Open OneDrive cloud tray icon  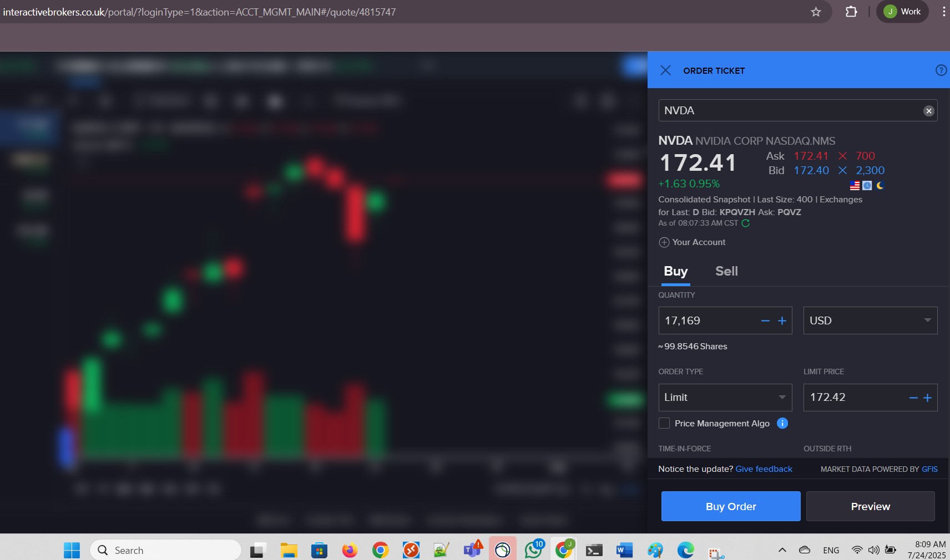coord(804,550)
